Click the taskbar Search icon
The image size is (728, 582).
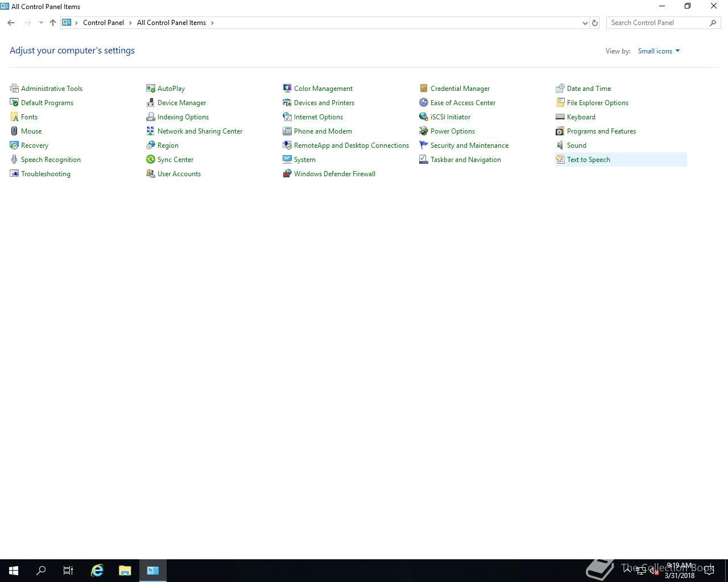click(41, 571)
